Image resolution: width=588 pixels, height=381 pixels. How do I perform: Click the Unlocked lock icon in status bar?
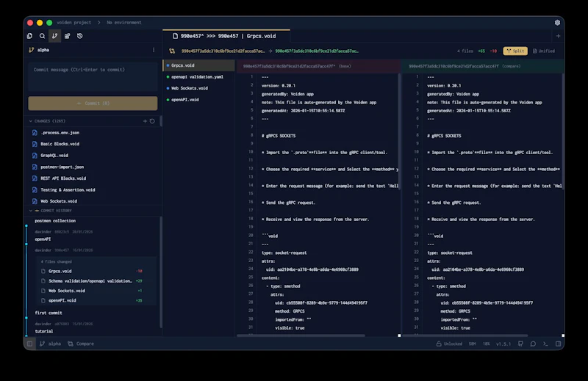pos(438,344)
